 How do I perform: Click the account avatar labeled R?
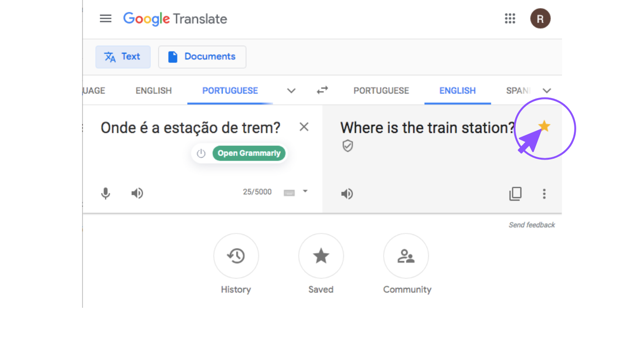(x=540, y=19)
